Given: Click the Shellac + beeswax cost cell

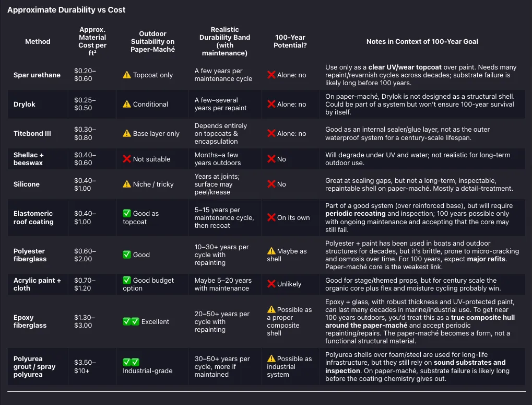Looking at the screenshot, I should point(85,159).
